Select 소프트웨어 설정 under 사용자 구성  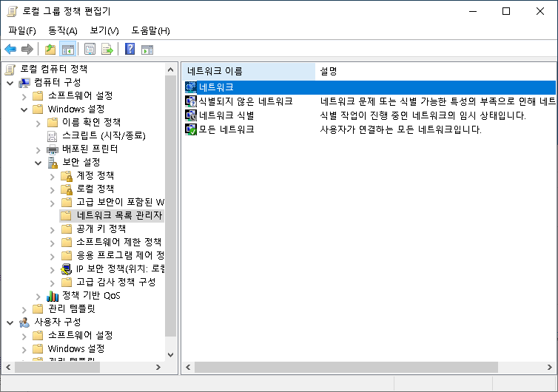pos(81,336)
